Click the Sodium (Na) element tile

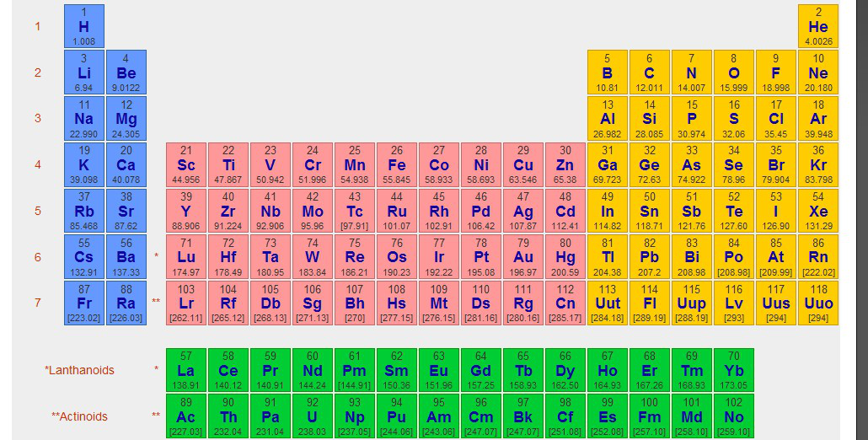84,119
